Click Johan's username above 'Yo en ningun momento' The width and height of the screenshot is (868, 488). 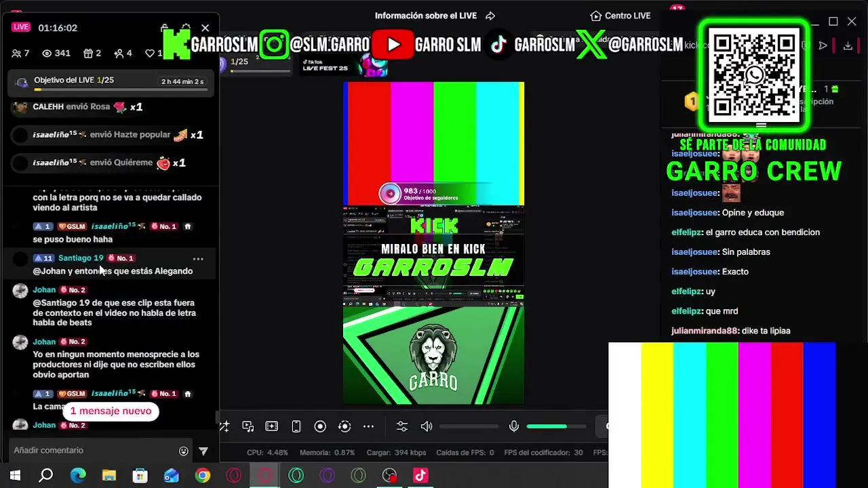point(44,342)
